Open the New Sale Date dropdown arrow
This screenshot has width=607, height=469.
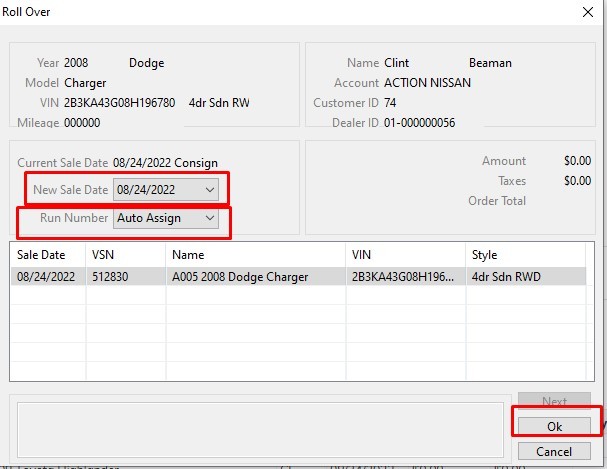click(209, 189)
